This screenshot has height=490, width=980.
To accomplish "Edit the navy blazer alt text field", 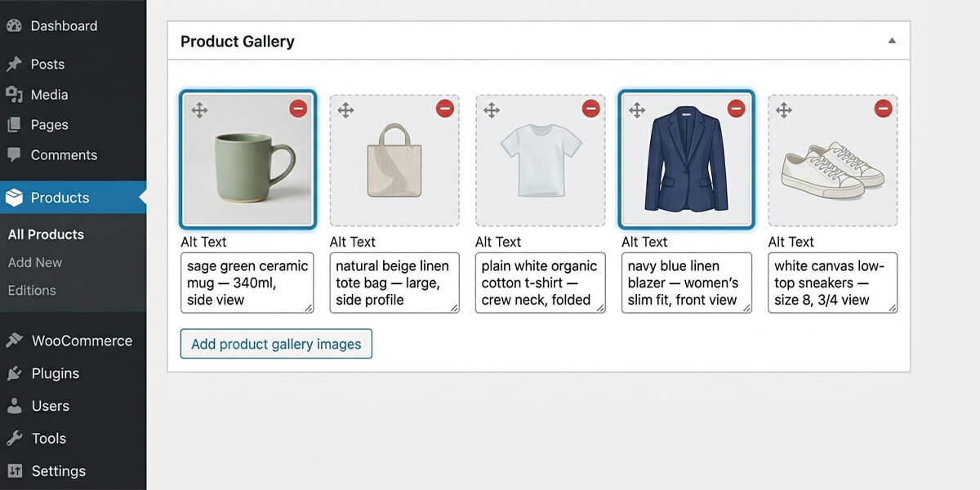I will 687,283.
